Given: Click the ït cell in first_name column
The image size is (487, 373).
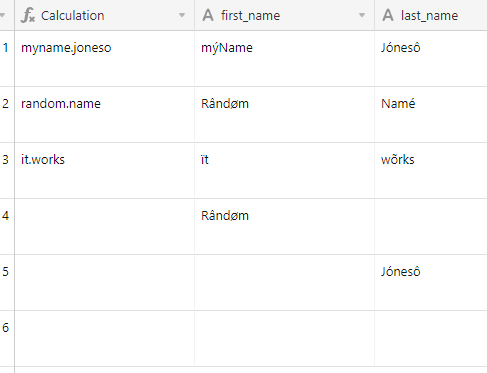Looking at the screenshot, I should [x=285, y=171].
